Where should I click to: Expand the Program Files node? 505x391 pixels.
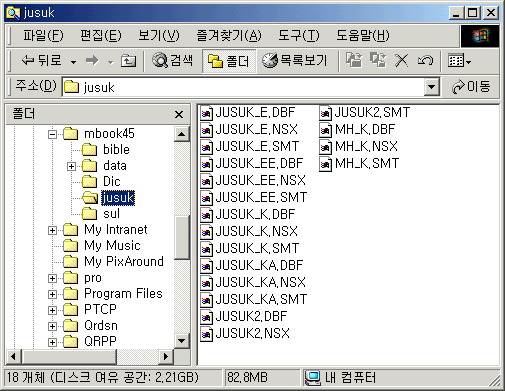pyautogui.click(x=52, y=294)
